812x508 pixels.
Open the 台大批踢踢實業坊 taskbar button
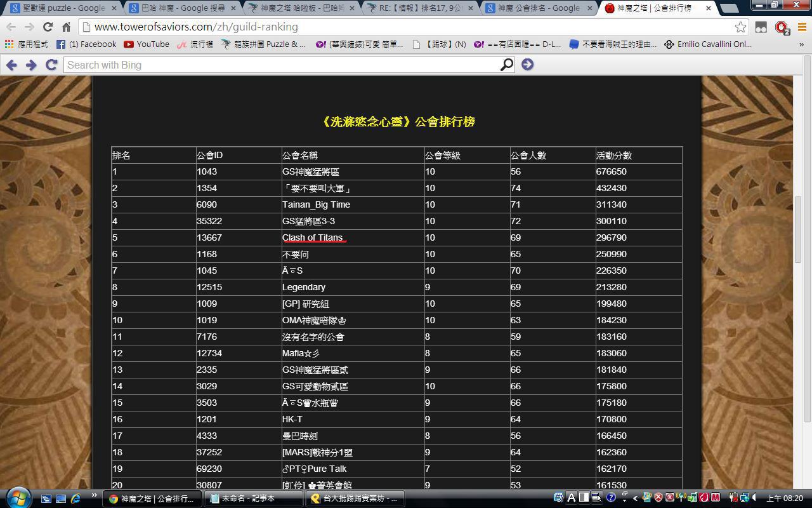click(354, 498)
